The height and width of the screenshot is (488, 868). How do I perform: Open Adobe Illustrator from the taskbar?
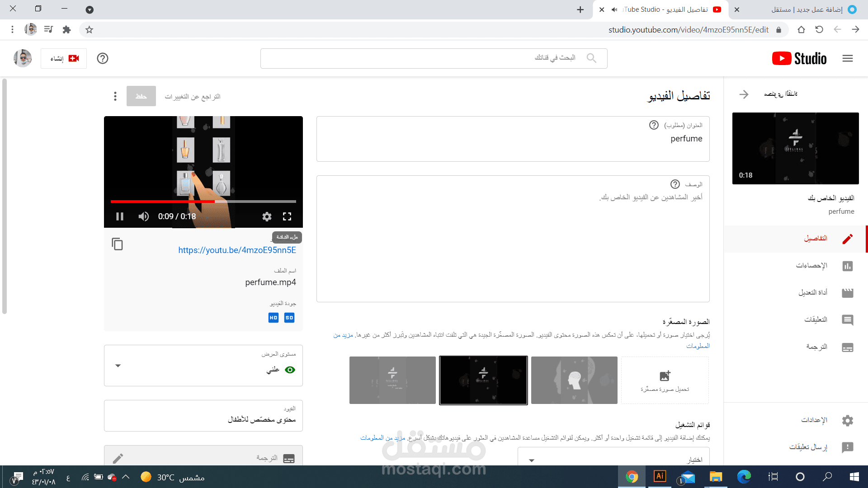660,477
